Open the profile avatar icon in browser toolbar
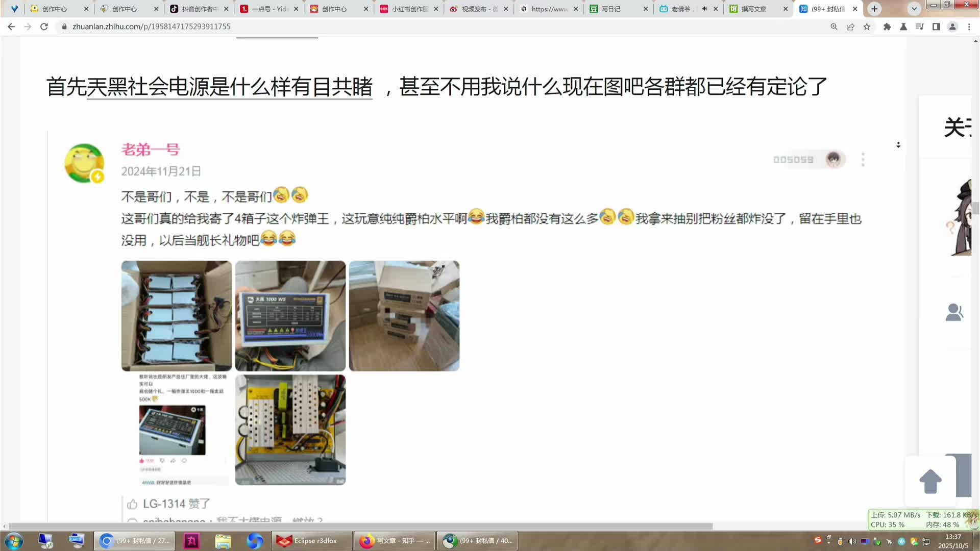This screenshot has height=551, width=980. [952, 27]
